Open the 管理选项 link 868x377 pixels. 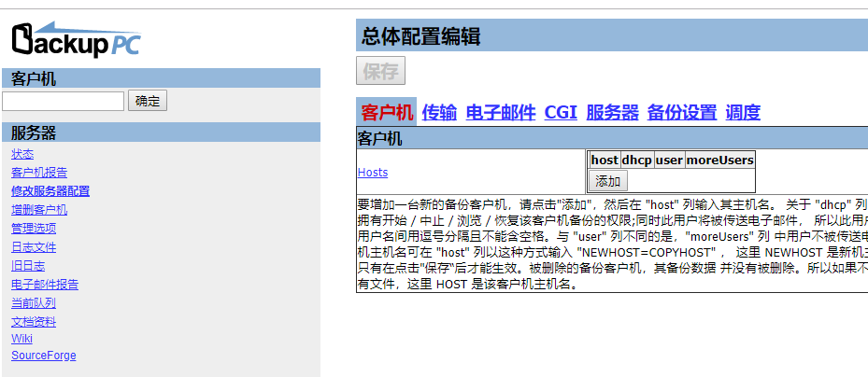pyautogui.click(x=34, y=229)
